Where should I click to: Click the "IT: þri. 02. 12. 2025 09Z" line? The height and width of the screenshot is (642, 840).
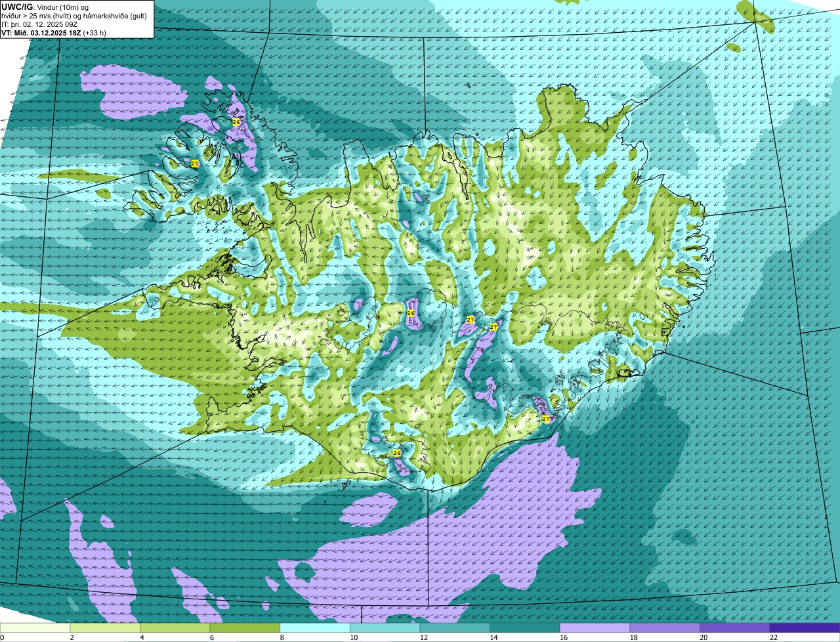[x=40, y=24]
